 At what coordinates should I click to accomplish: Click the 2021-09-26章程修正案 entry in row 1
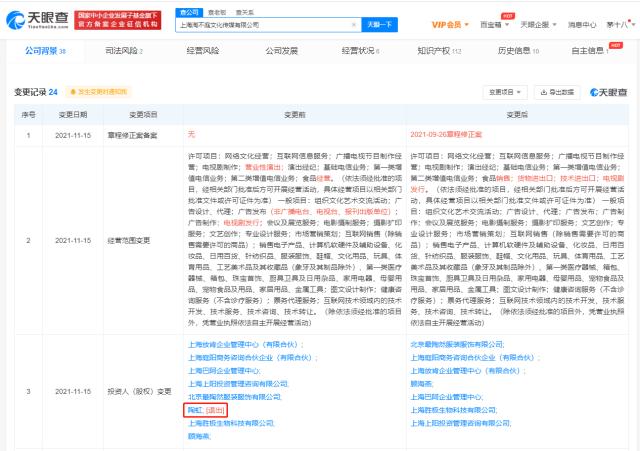coord(446,134)
